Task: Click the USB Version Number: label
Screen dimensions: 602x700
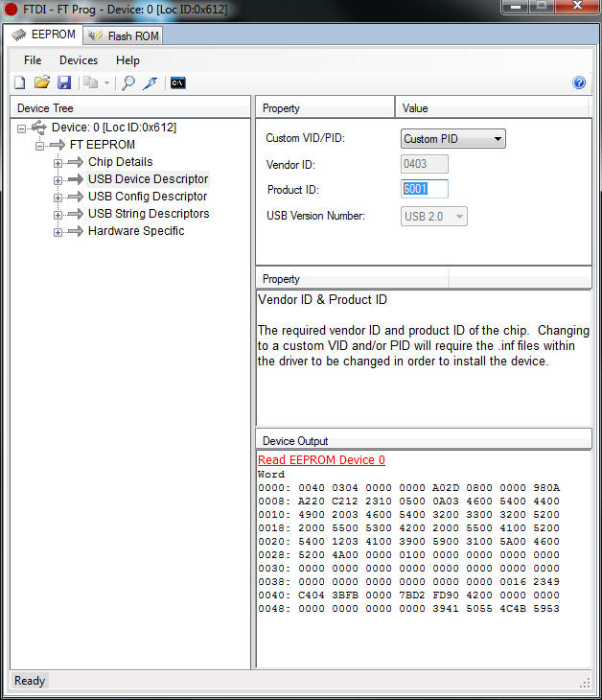Action: [x=316, y=216]
